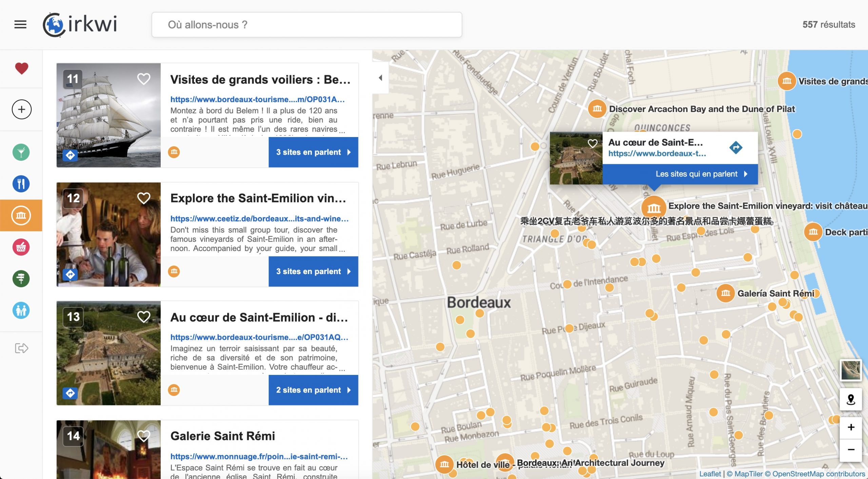
Task: Favorite the map popup Au cœur de Saint-E…
Action: 592,143
